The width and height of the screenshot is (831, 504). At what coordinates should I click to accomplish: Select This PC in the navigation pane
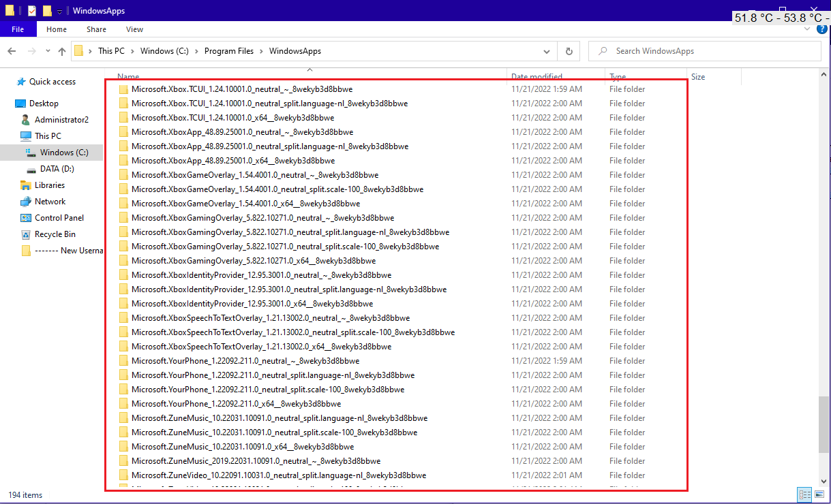point(48,136)
